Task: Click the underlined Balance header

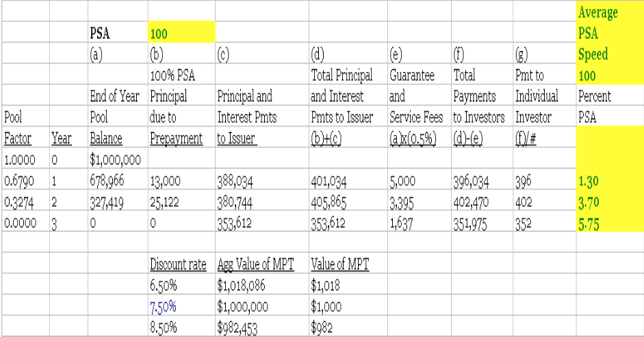Action: point(105,138)
